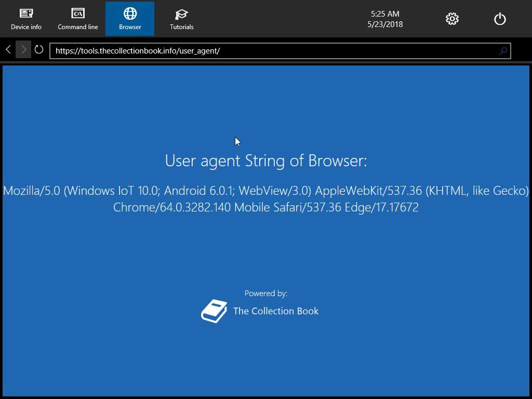Click the 'Mozilla/5.0 (Windows IoT 10.0' line
Image resolution: width=532 pixels, height=399 pixels.
(266, 191)
